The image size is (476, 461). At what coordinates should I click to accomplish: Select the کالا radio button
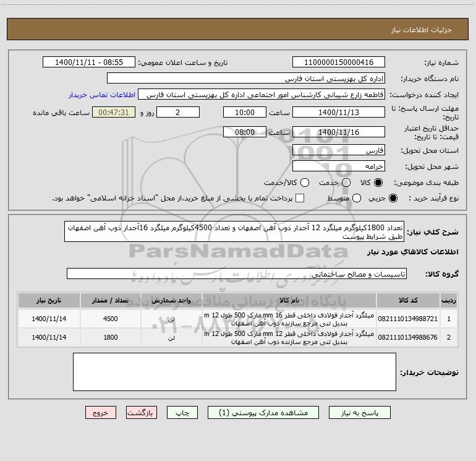[x=378, y=183]
